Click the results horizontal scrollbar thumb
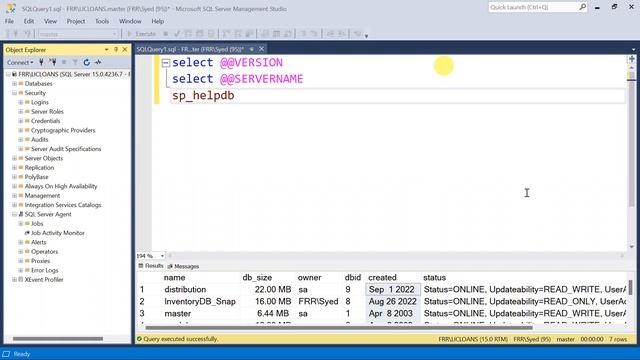Viewport: 640px width, 360px height. coord(339,327)
